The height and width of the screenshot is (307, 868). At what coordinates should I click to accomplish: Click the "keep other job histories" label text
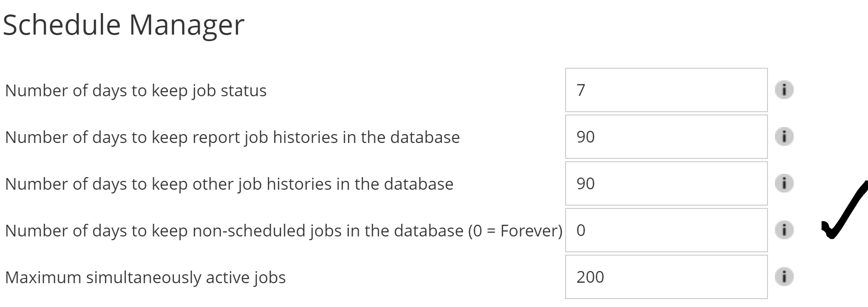pyautogui.click(x=229, y=184)
